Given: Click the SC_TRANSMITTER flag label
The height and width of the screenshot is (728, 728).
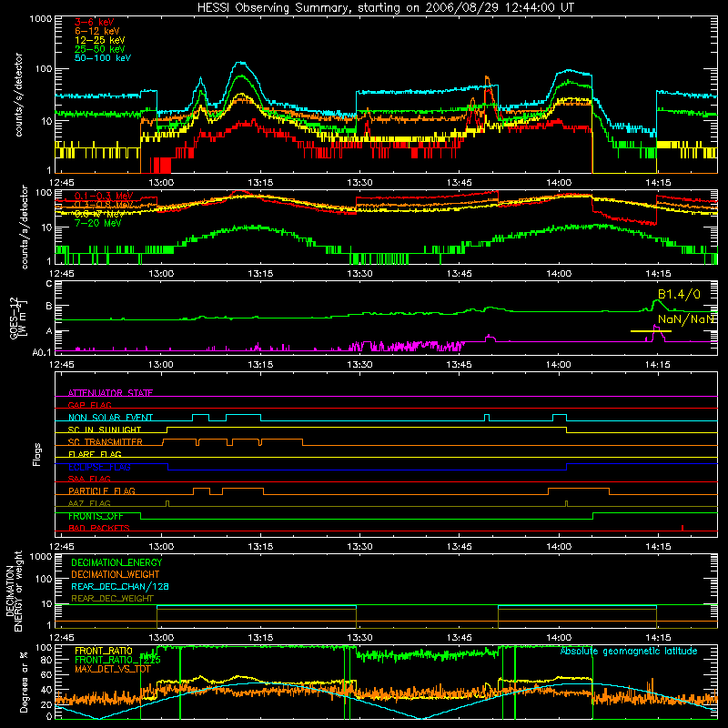Looking at the screenshot, I should pyautogui.click(x=105, y=441).
